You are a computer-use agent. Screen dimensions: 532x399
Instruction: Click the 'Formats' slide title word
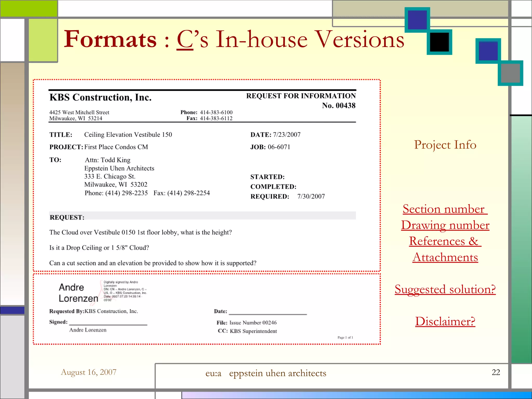[110, 39]
